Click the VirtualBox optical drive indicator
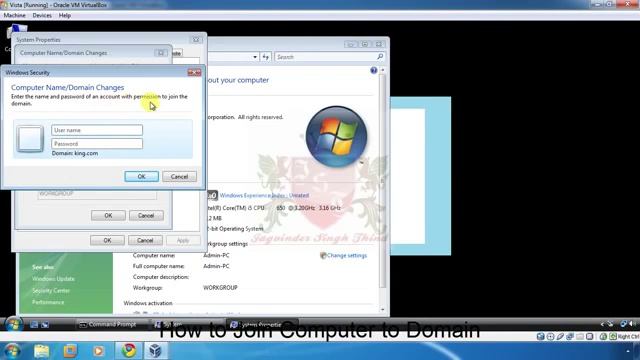Screen dimensions: 640x360 tap(550, 337)
